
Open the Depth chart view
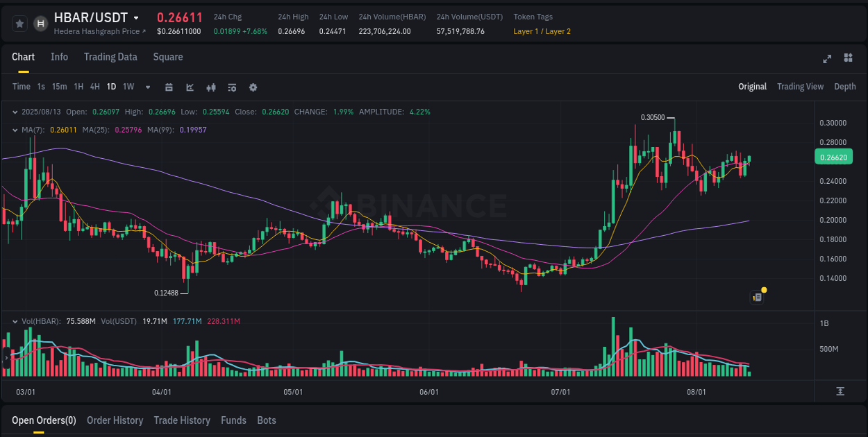pos(845,87)
